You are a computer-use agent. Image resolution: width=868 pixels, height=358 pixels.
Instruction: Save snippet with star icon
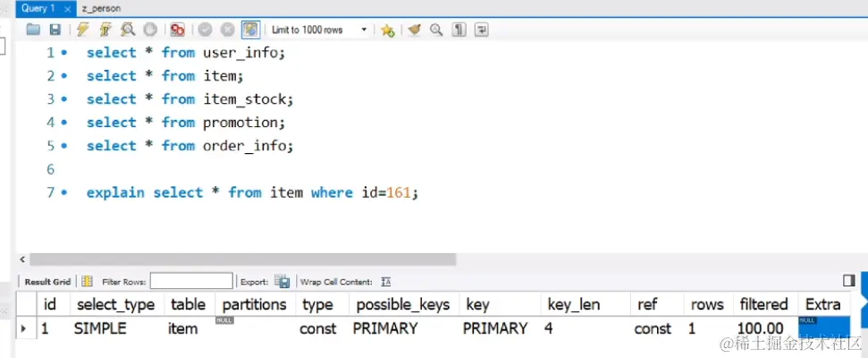tap(387, 30)
